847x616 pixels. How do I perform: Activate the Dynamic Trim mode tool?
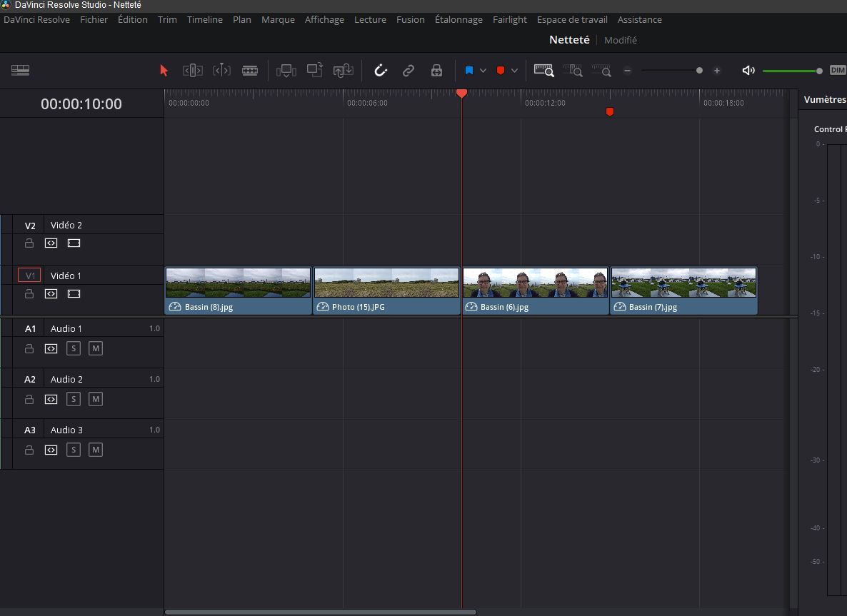221,70
